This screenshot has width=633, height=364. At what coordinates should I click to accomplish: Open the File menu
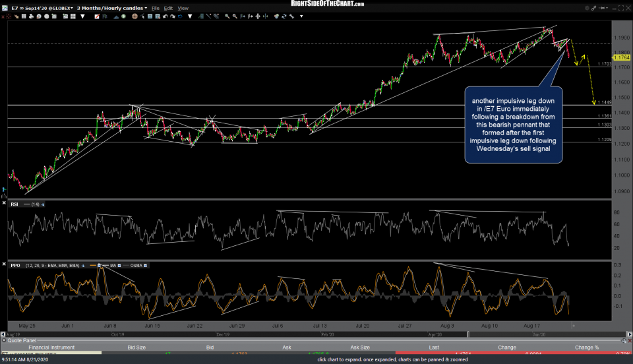coord(156,8)
